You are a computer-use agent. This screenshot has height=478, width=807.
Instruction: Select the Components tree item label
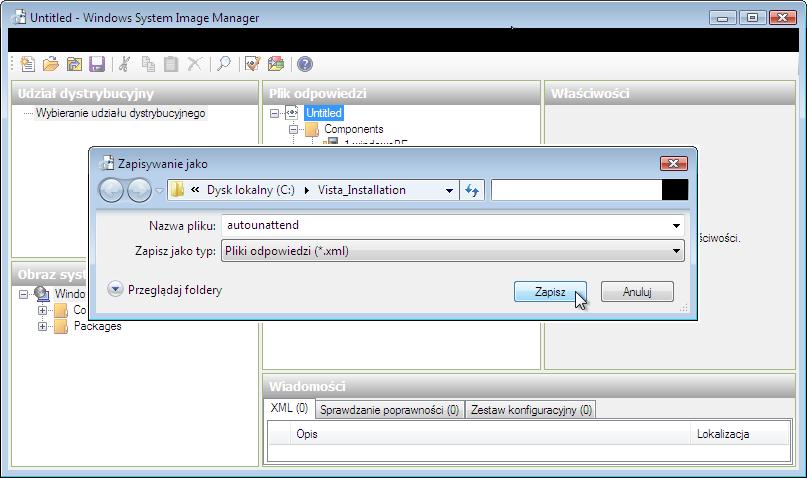[x=354, y=129]
